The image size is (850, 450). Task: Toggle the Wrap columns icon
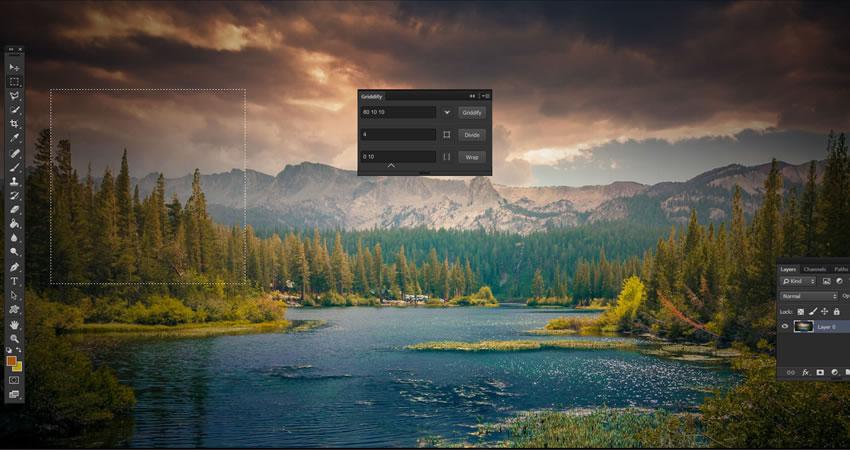click(x=447, y=157)
